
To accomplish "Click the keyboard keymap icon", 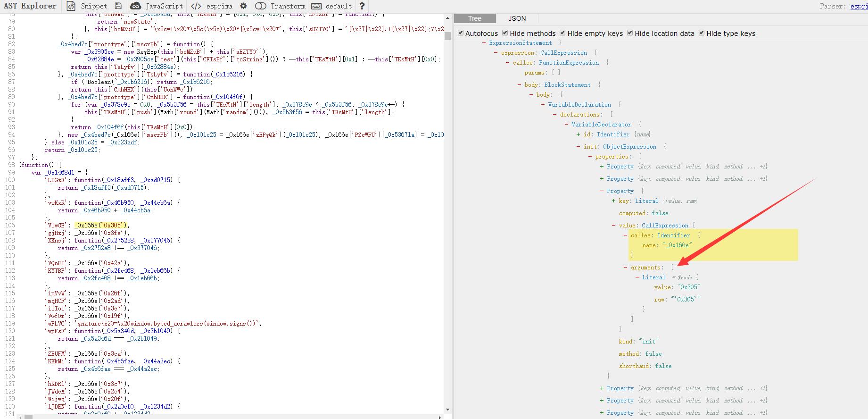I will 317,6.
